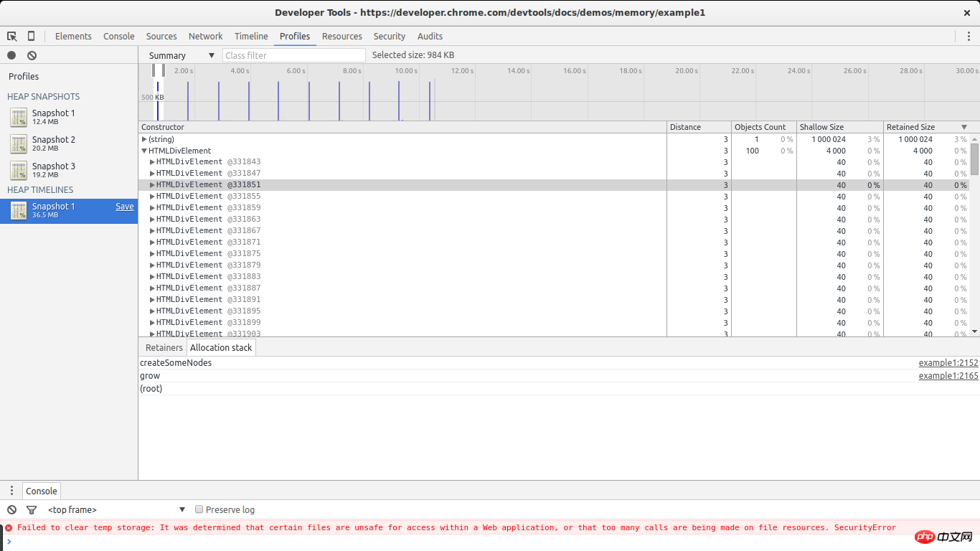The image size is (980, 551).
Task: Expand HTMLDivElement @331843 row
Action: pyautogui.click(x=152, y=162)
